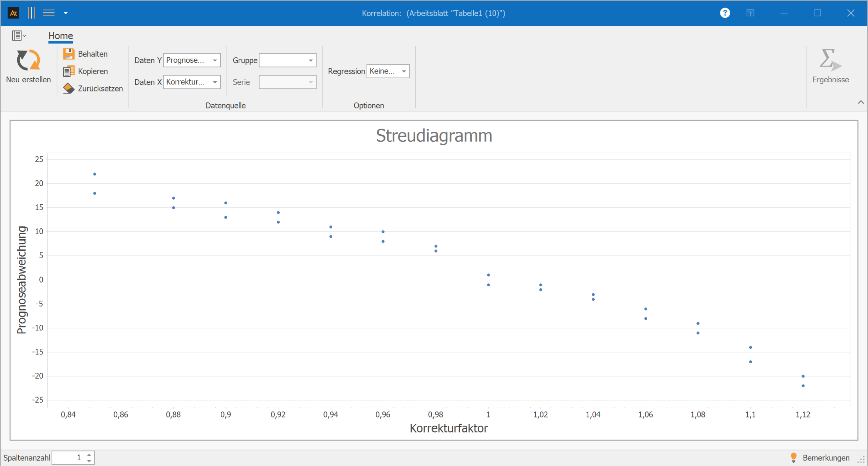Image resolution: width=868 pixels, height=466 pixels.
Task: Expand the Daten Y dropdown
Action: pos(215,60)
